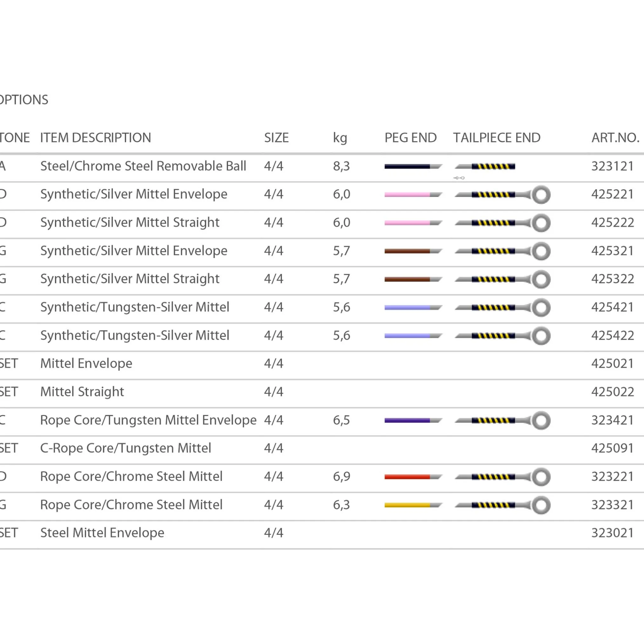Click tailpiece ring icon for article 425422
Image resolution: width=644 pixels, height=644 pixels.
(541, 336)
